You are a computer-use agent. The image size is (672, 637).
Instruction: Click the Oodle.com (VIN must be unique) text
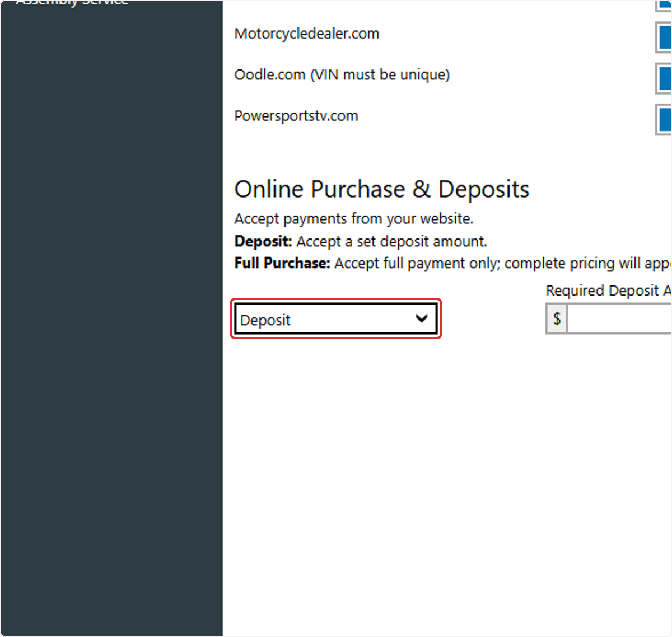click(342, 74)
